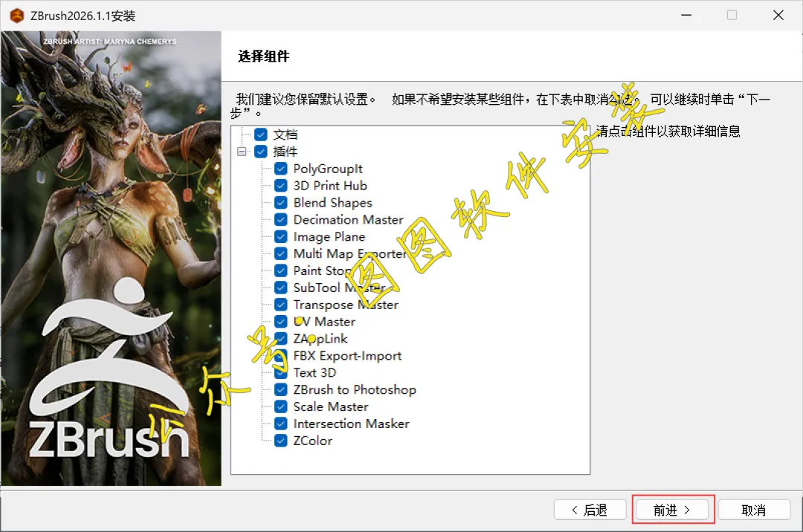Select the FBX Export-Import label
The height and width of the screenshot is (532, 803).
pyautogui.click(x=347, y=356)
